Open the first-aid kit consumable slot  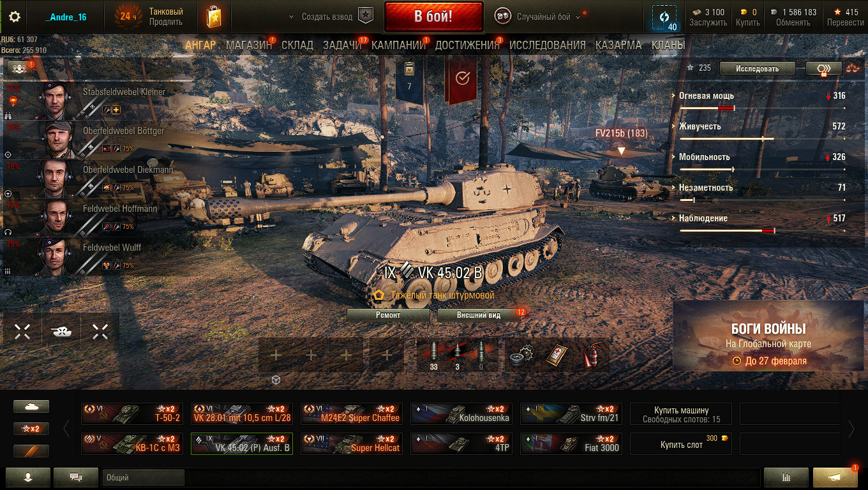[x=555, y=355]
